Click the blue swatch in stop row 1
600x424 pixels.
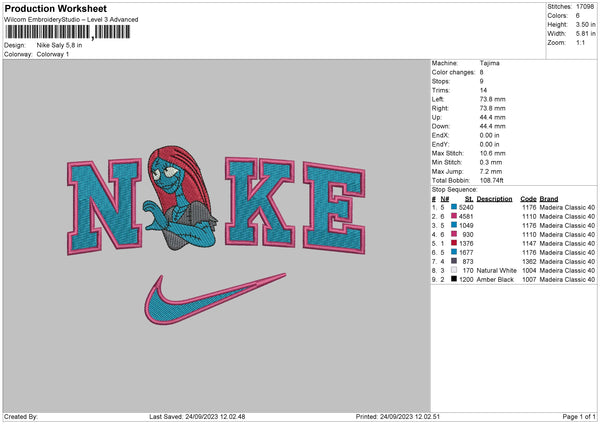point(454,207)
